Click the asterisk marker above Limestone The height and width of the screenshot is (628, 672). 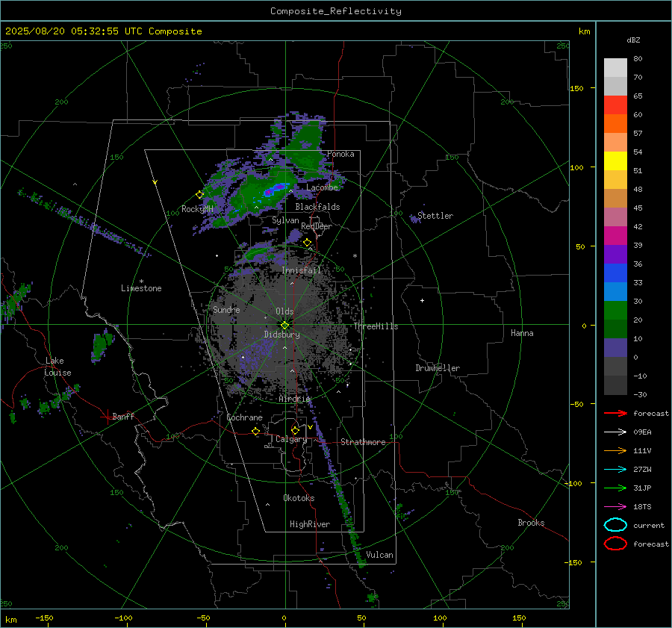[141, 282]
